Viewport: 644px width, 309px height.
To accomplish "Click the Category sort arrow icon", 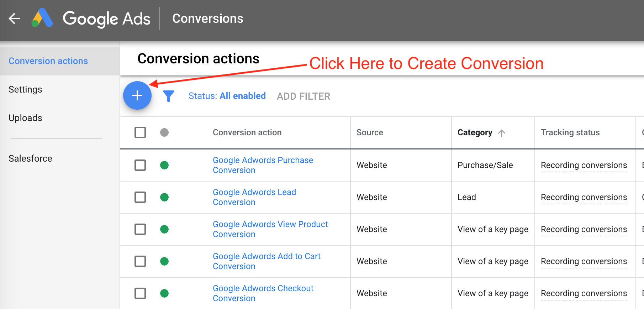I will tap(502, 133).
